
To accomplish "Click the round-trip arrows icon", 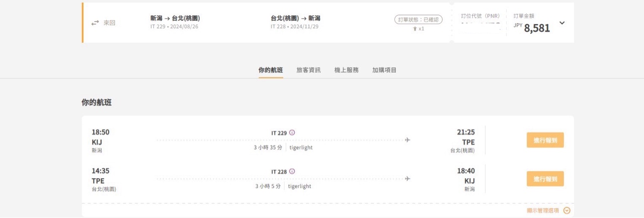I will click(x=95, y=23).
